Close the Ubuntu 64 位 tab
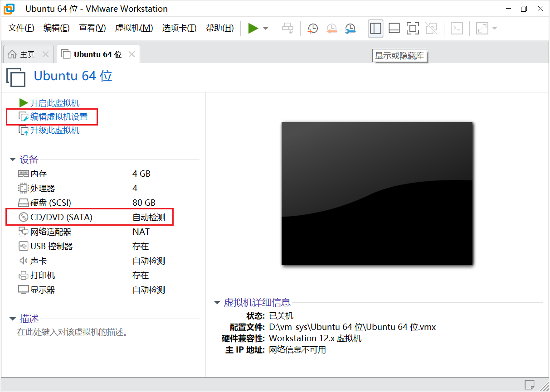The width and height of the screenshot is (550, 392). pos(131,54)
